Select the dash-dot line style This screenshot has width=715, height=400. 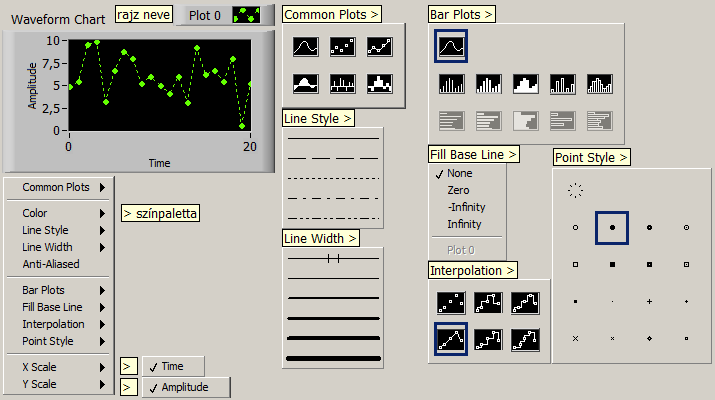333,198
